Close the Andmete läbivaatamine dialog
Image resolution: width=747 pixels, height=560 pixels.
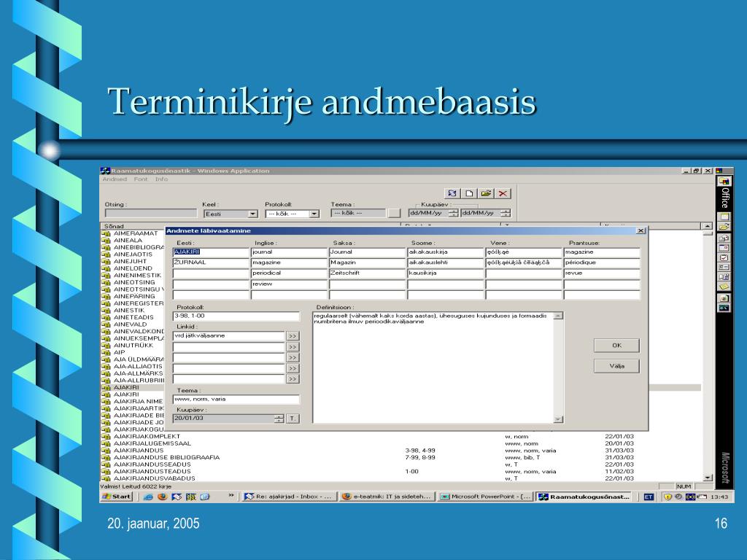[640, 230]
